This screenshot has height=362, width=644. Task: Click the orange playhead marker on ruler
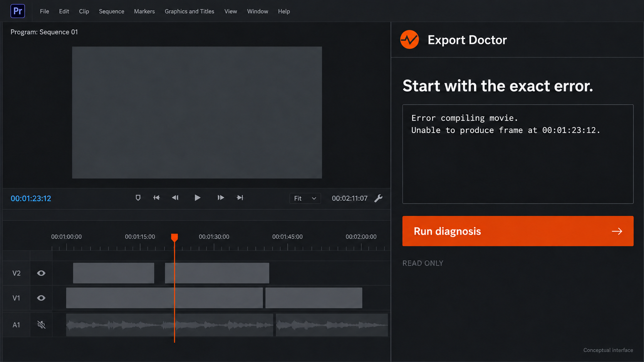pyautogui.click(x=174, y=237)
